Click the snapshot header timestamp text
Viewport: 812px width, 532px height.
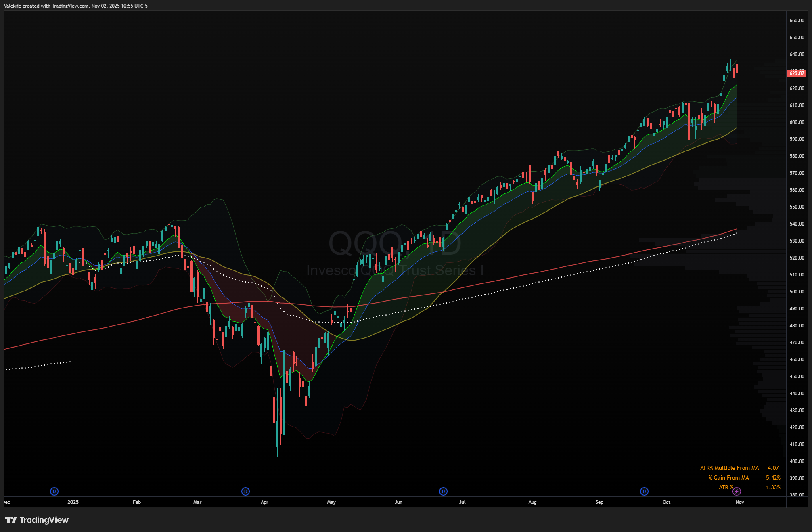[x=76, y=6]
